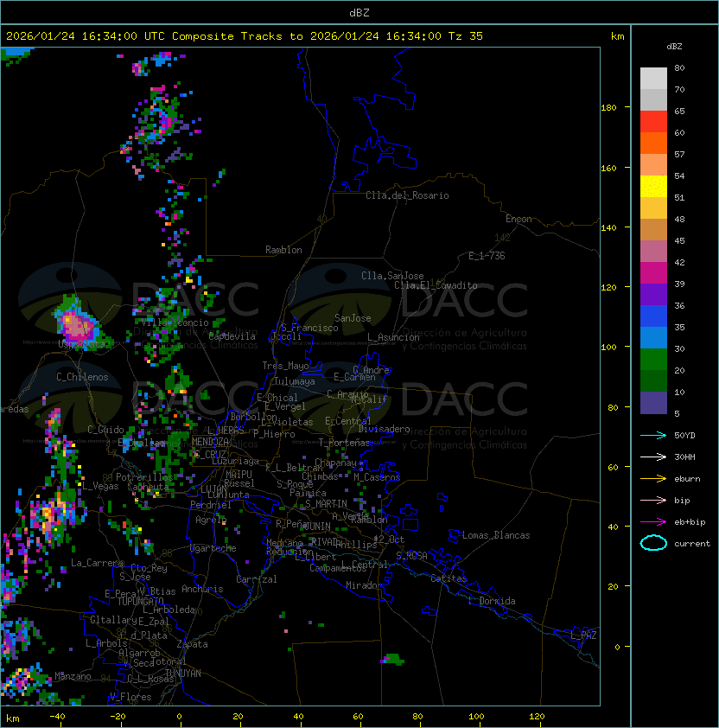The width and height of the screenshot is (719, 728).
Task: Click the cyan 50YD track arrow in legend
Action: [x=653, y=435]
